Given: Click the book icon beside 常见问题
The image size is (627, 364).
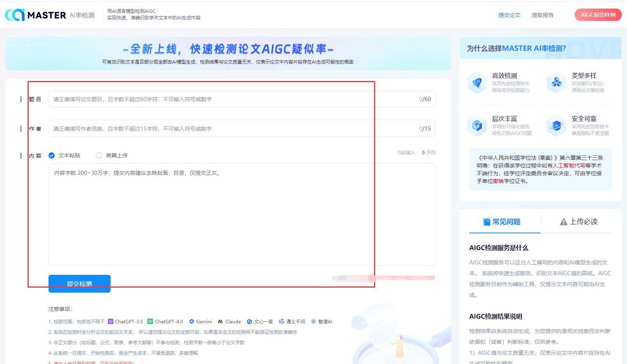Looking at the screenshot, I should pyautogui.click(x=487, y=222).
